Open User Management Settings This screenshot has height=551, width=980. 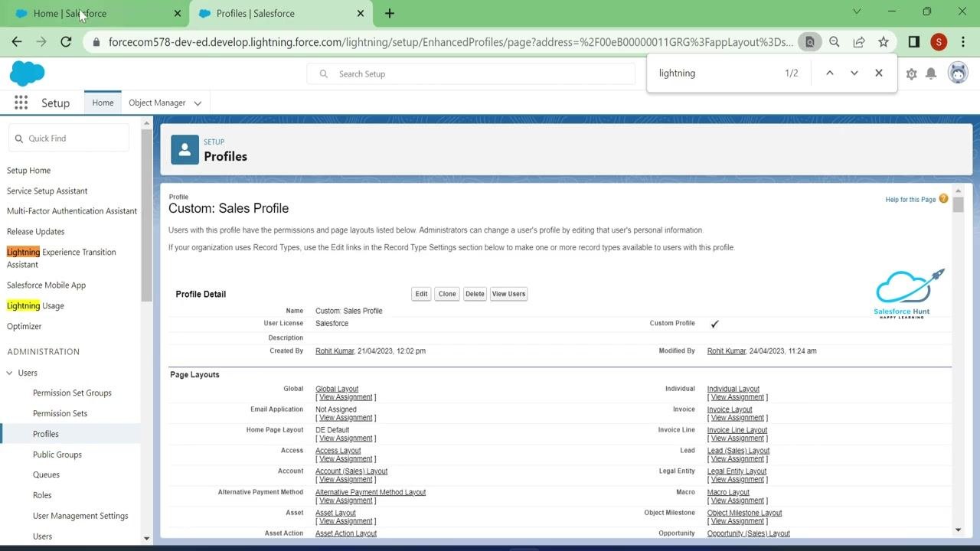coord(80,516)
